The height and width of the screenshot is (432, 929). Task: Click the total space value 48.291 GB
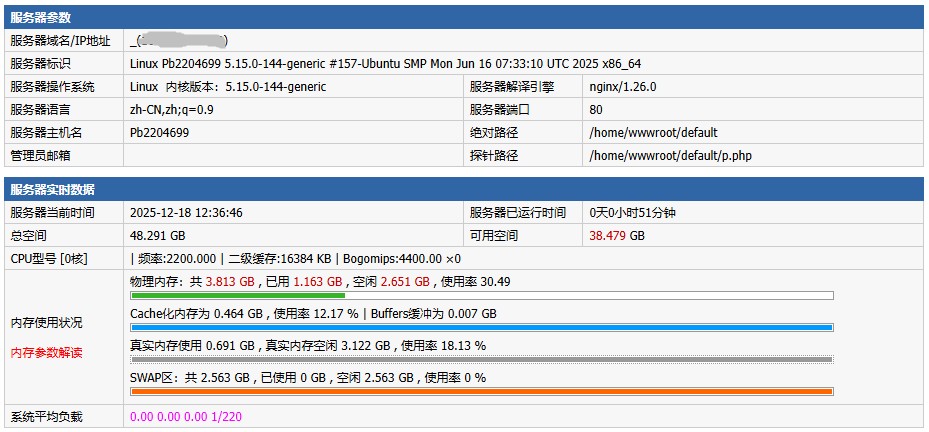coord(158,236)
